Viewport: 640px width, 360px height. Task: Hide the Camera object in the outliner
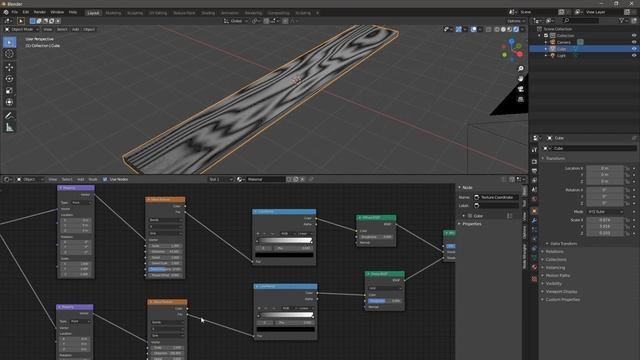coord(634,42)
